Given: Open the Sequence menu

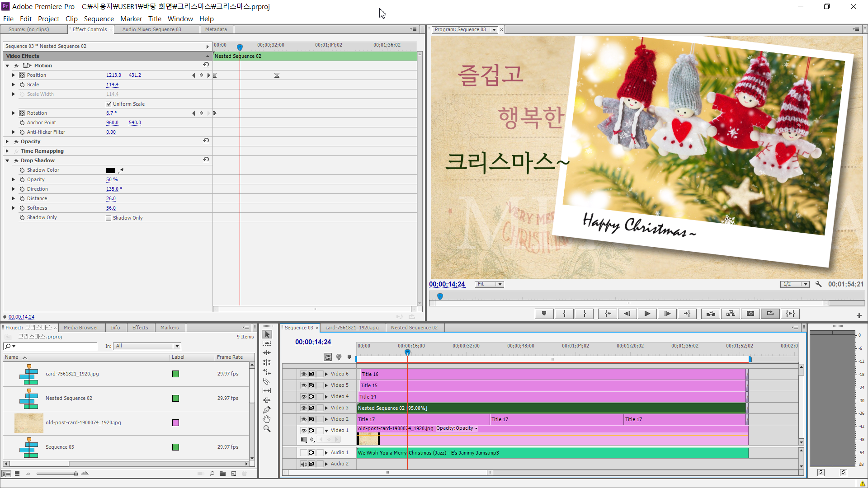Looking at the screenshot, I should 99,19.
